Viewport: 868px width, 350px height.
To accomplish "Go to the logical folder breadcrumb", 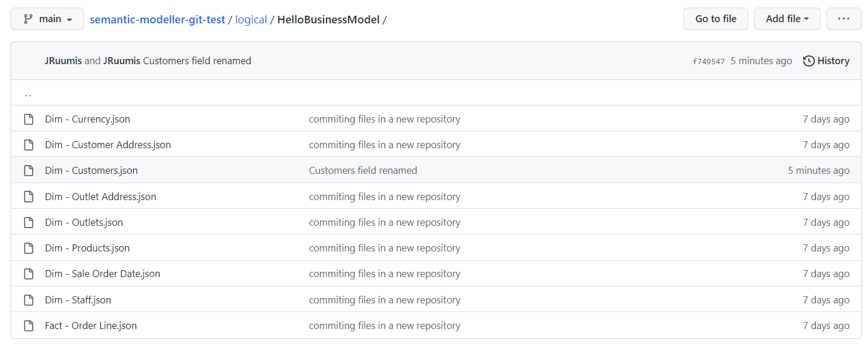I will [x=251, y=19].
